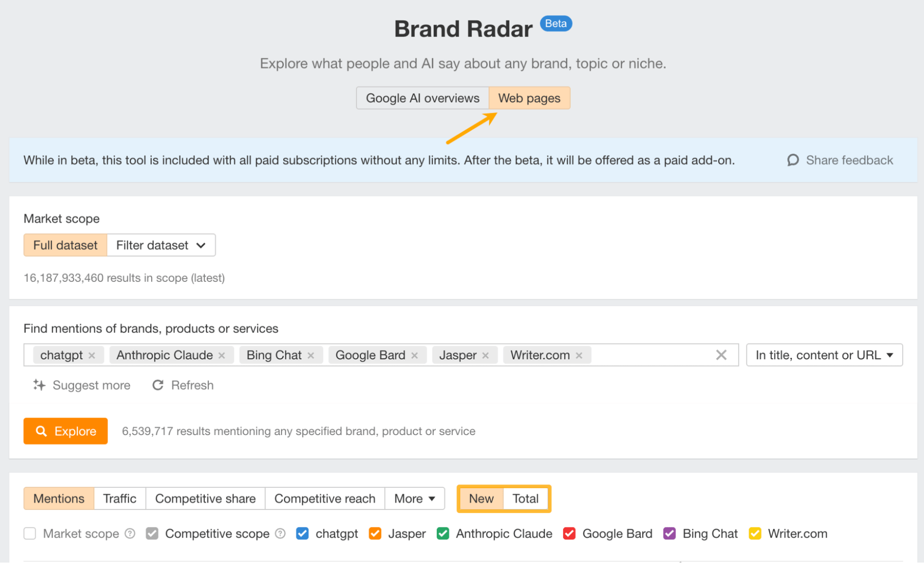Remove the chatgpt tag with its x icon

[x=92, y=355]
